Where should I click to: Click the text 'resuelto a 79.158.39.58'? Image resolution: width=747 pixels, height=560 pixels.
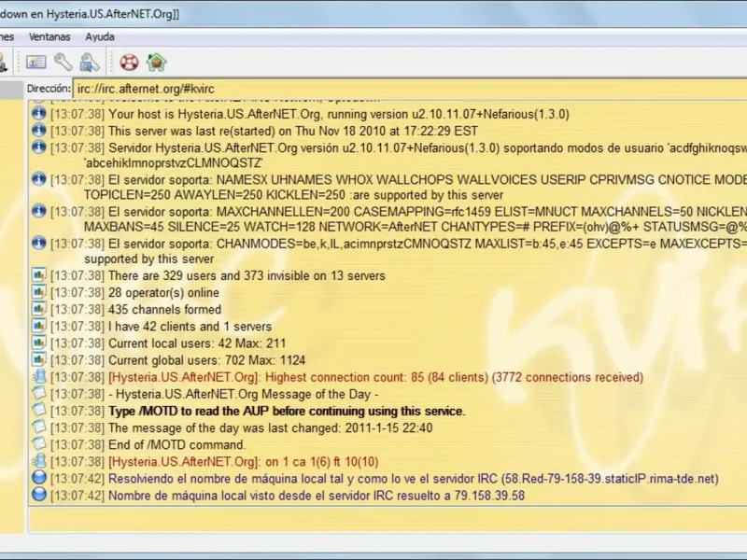coord(459,496)
